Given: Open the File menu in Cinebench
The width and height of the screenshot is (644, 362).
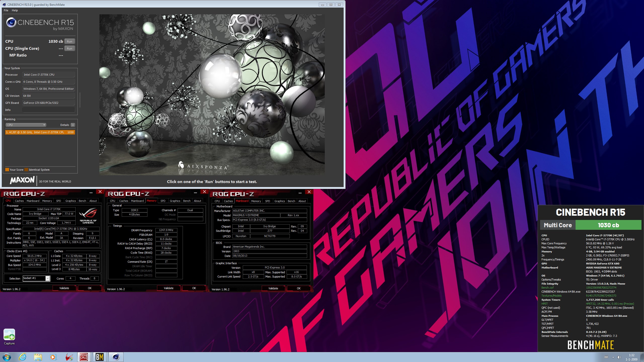Looking at the screenshot, I should coord(6,10).
